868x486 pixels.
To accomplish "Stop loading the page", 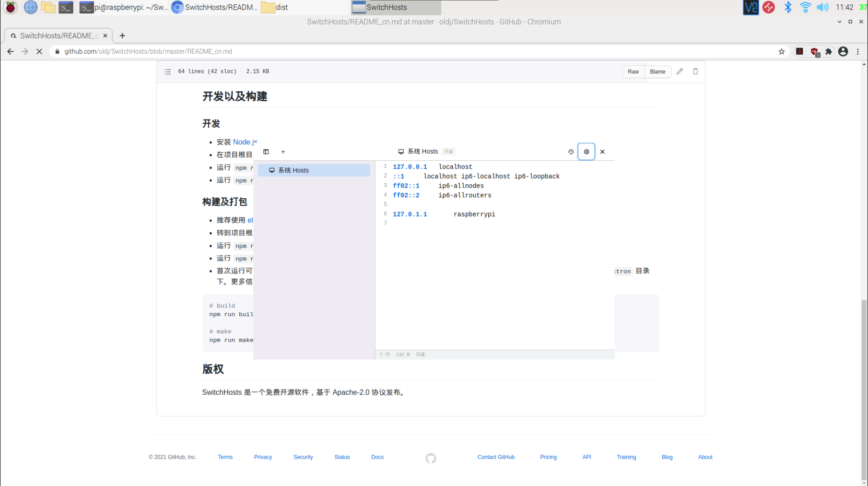I will pyautogui.click(x=39, y=51).
